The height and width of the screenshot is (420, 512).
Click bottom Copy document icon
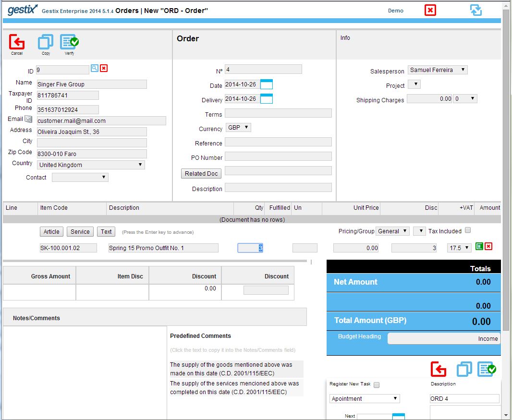[x=464, y=370]
